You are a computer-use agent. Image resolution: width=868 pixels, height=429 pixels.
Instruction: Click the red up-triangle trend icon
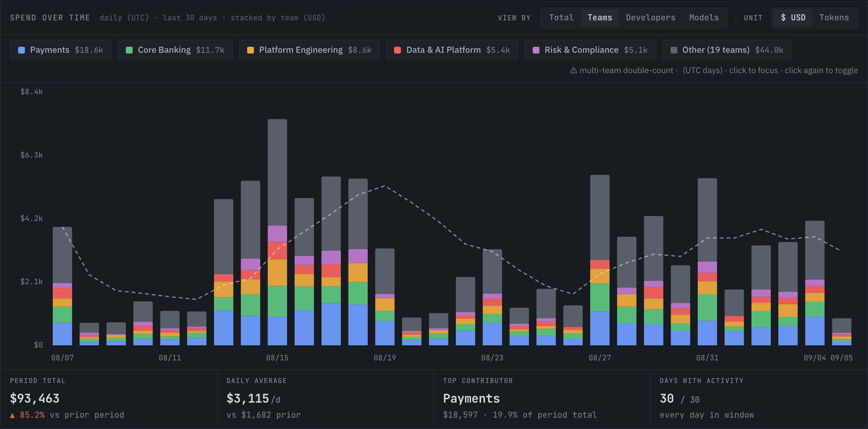tap(12, 415)
